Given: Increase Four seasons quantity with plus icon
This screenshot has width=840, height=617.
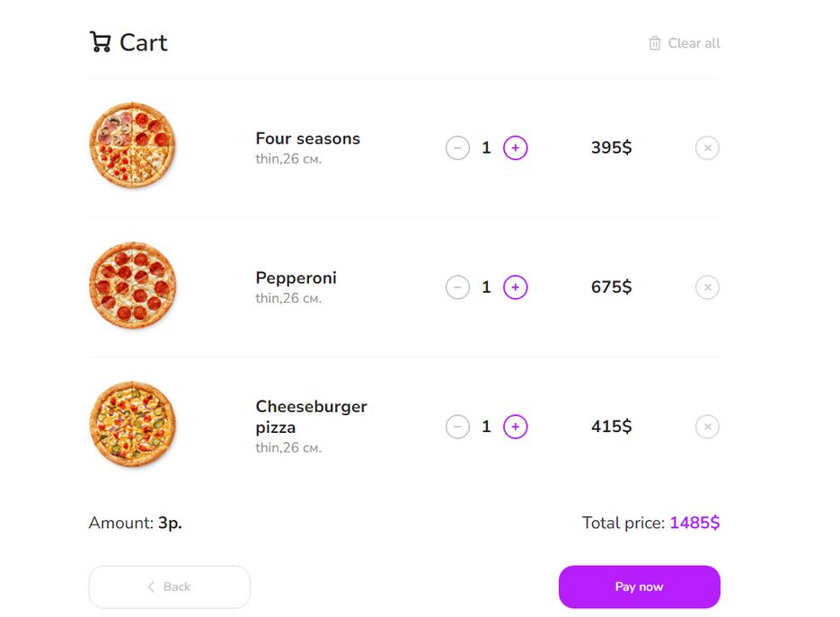Looking at the screenshot, I should (x=516, y=148).
